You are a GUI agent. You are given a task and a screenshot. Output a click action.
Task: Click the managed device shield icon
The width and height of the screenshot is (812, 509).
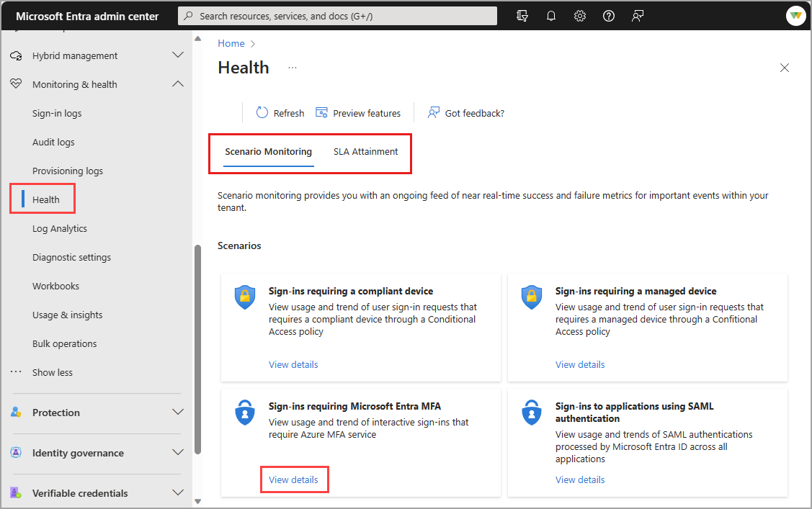532,297
